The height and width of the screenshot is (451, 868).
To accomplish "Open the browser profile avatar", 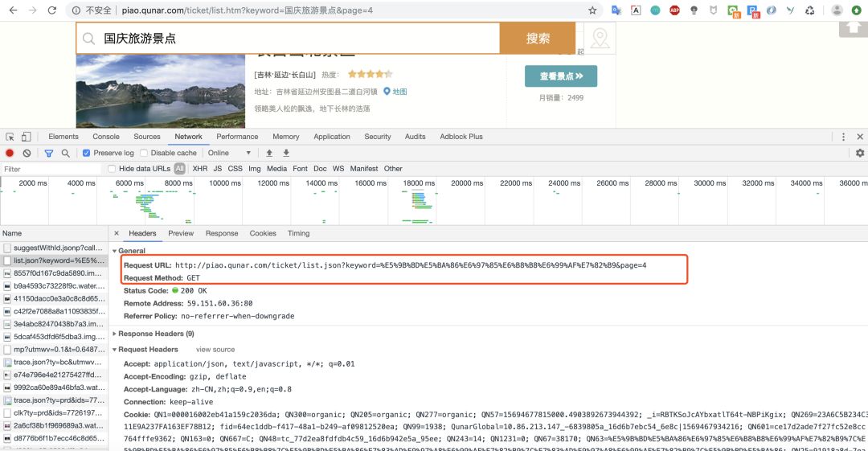I will (x=837, y=10).
